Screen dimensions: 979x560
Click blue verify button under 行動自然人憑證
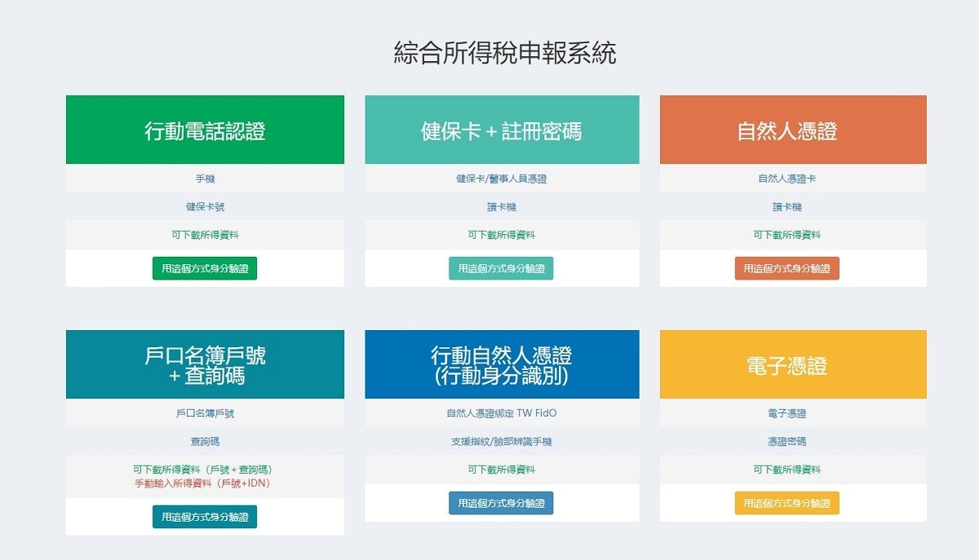(501, 503)
